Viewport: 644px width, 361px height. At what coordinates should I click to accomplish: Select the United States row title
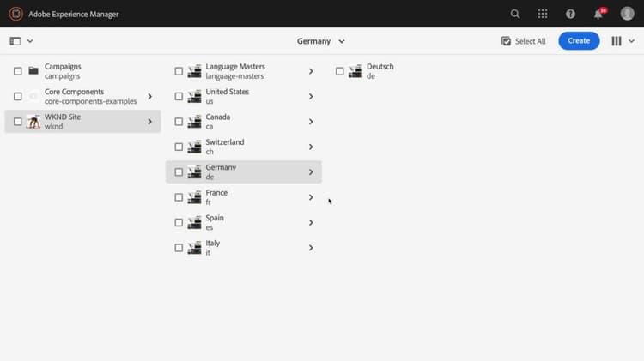pos(228,92)
